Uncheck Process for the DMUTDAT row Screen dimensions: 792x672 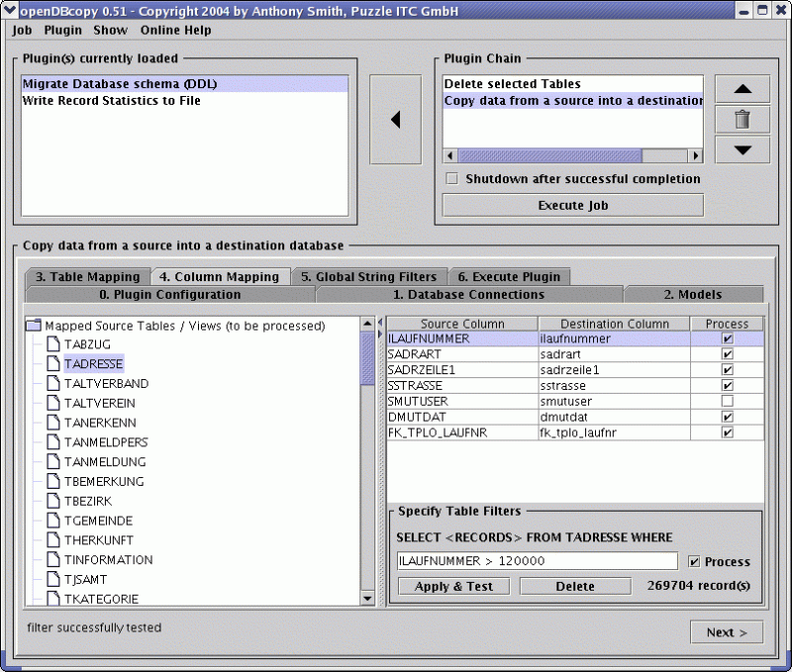pyautogui.click(x=729, y=417)
